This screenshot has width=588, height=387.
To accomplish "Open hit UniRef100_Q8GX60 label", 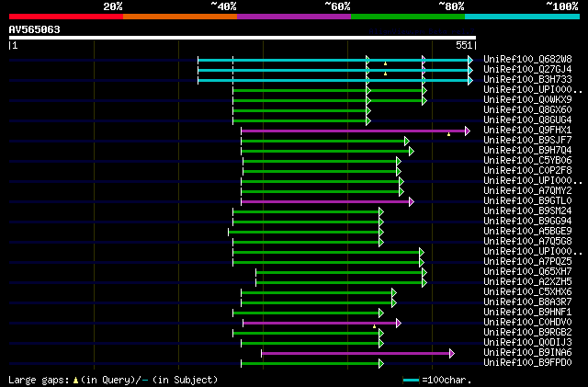I will coord(527,110).
